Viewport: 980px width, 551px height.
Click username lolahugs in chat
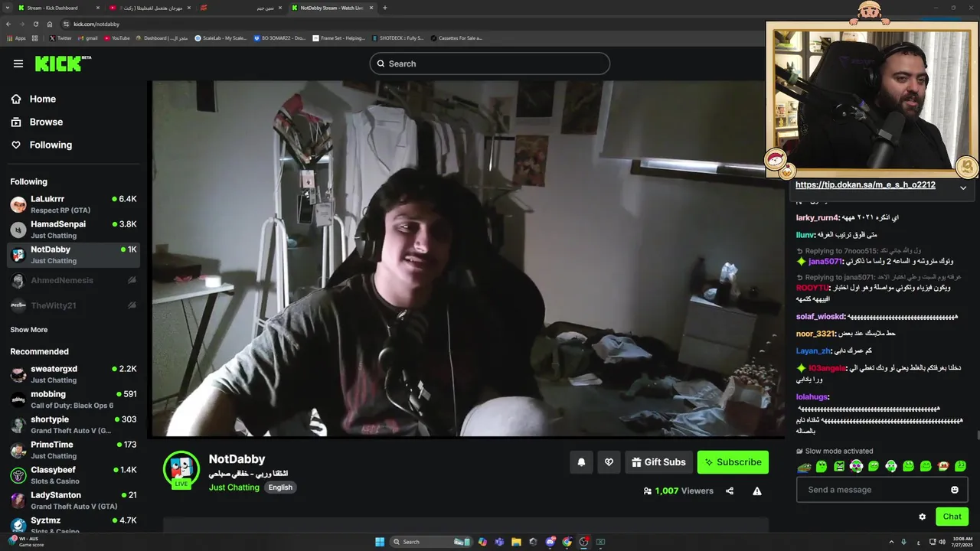[813, 397]
